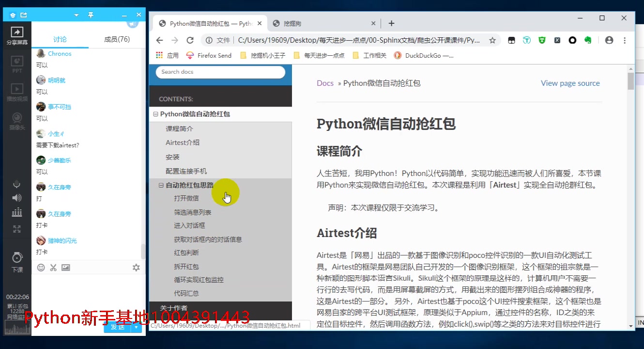Open chat settings gear
The height and width of the screenshot is (349, 644).
[x=136, y=268]
